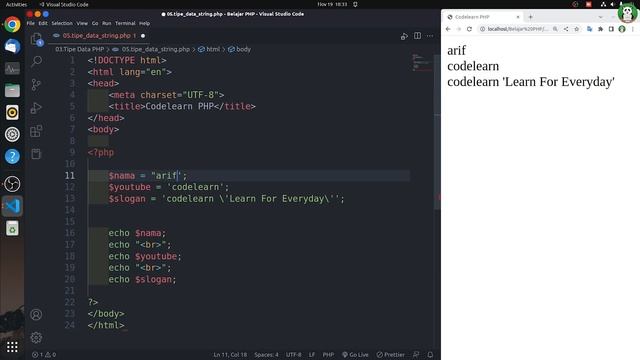Open the feedback icon in the status bar
This screenshot has width=640, height=360.
click(416, 355)
